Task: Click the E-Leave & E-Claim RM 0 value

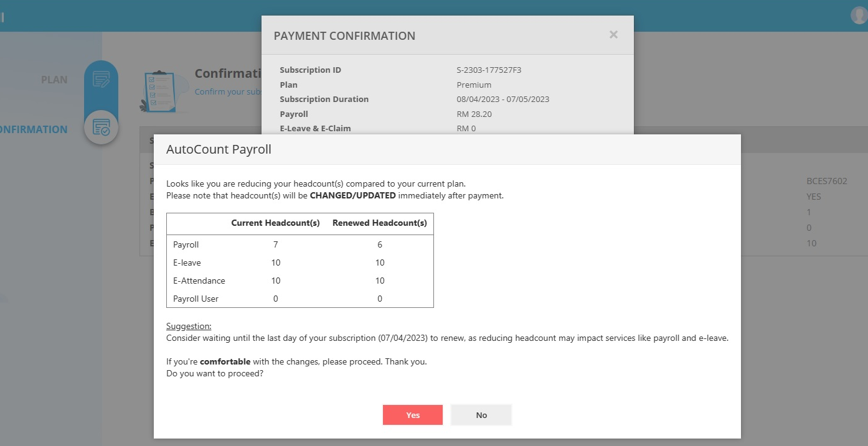Action: pos(466,128)
